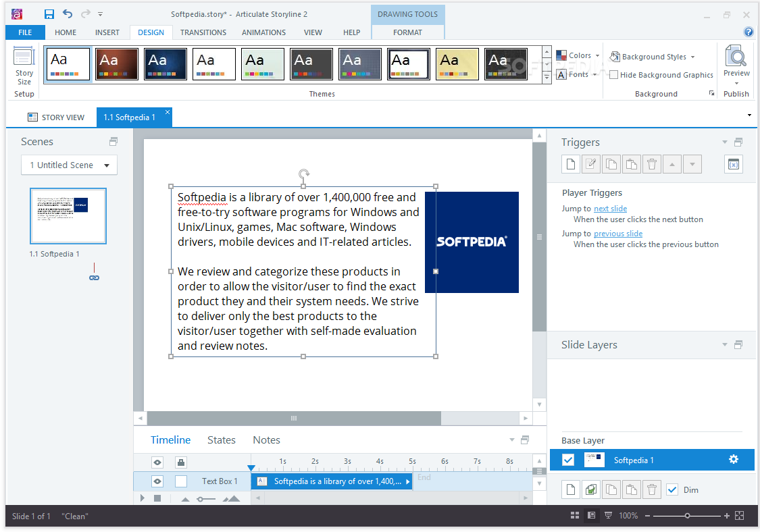Switch to STORY VIEW tab
Screen dimensions: 760x532
click(x=56, y=117)
